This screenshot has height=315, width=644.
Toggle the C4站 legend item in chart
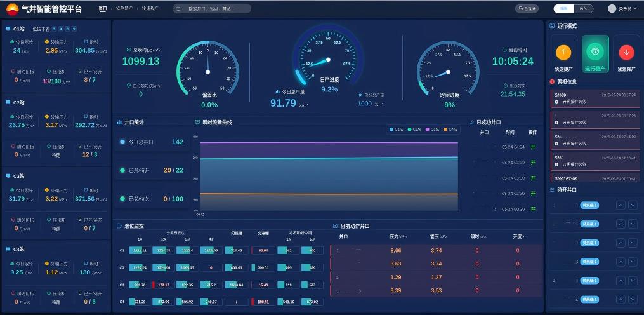point(450,130)
